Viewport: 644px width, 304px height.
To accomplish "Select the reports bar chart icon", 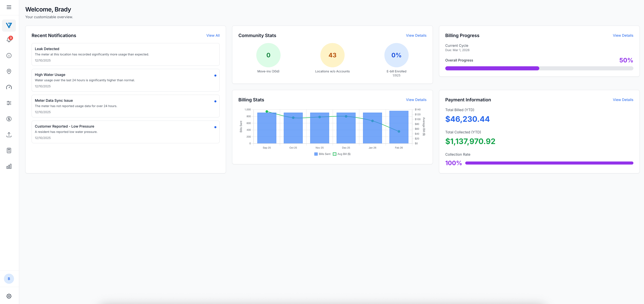I will tap(9, 166).
